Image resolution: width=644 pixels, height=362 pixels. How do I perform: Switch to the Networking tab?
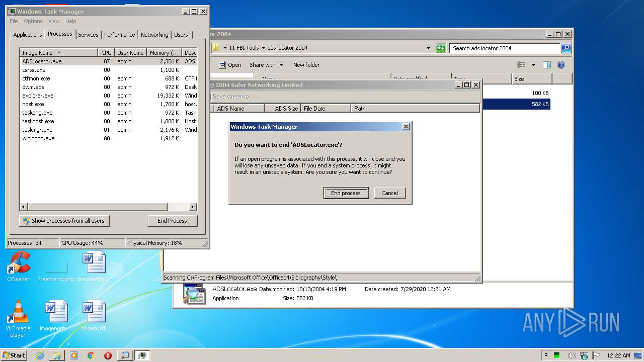click(x=154, y=35)
